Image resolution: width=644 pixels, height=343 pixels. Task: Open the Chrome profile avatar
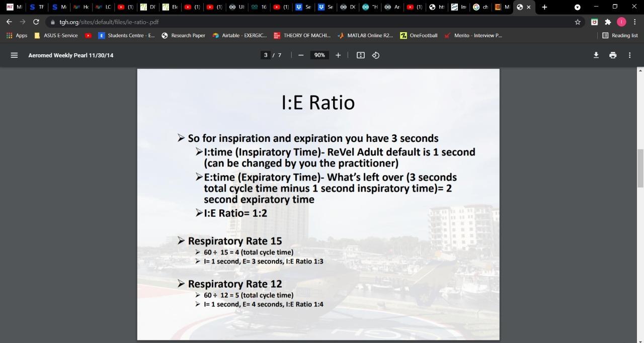[621, 22]
